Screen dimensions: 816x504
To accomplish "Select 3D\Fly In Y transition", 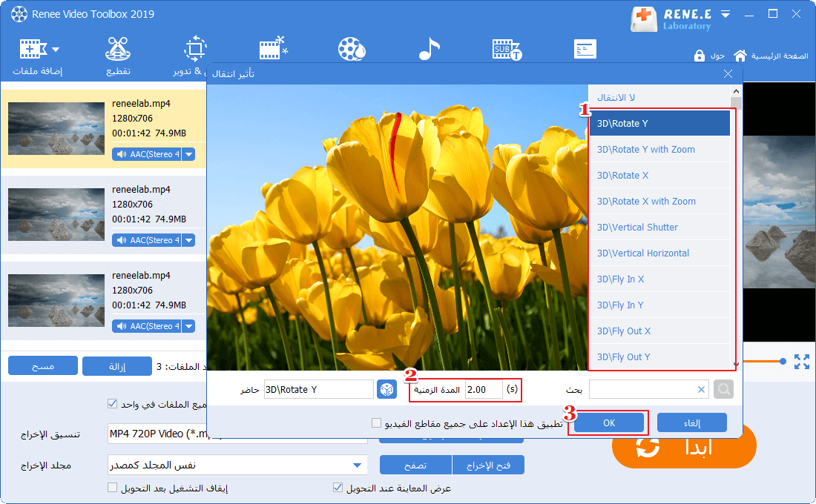I will coord(659,305).
